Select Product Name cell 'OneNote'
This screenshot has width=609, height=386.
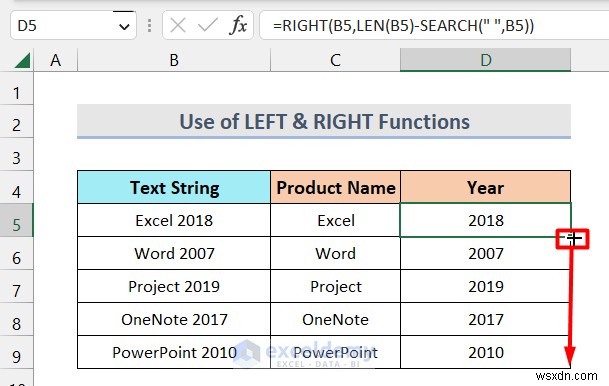point(335,319)
